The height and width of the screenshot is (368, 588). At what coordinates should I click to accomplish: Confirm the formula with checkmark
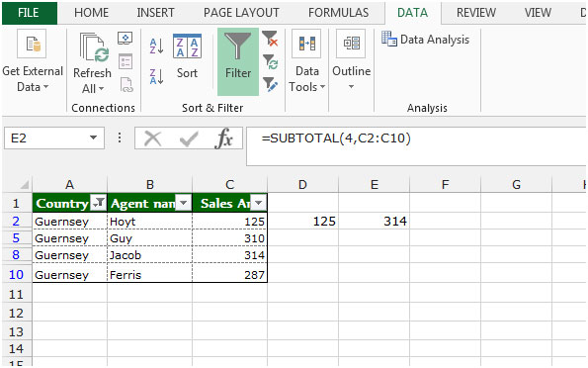[x=189, y=138]
